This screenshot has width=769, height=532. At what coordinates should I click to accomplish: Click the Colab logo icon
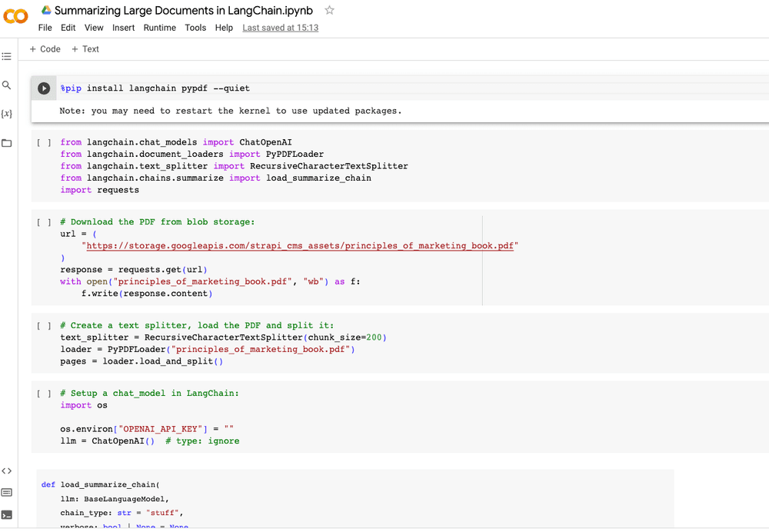click(15, 16)
